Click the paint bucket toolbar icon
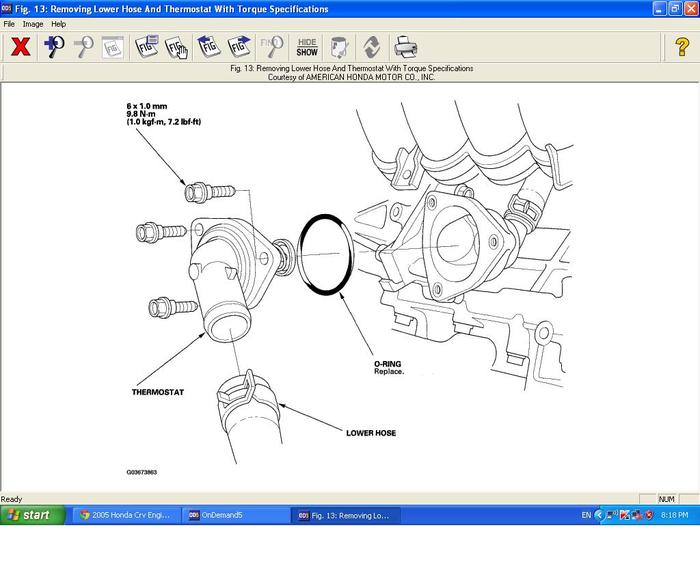This screenshot has height=571, width=700. (x=340, y=47)
